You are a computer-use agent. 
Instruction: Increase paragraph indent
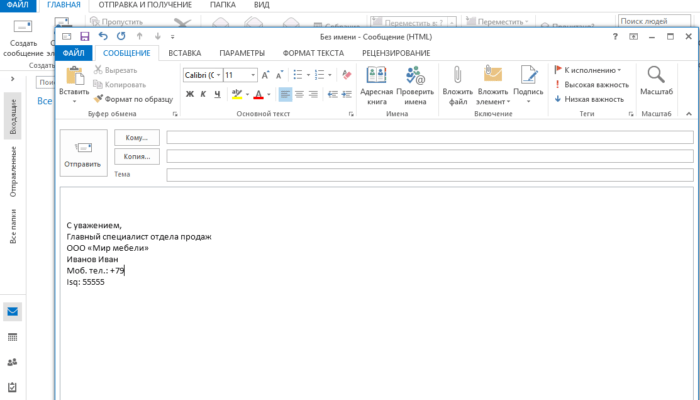point(346,94)
